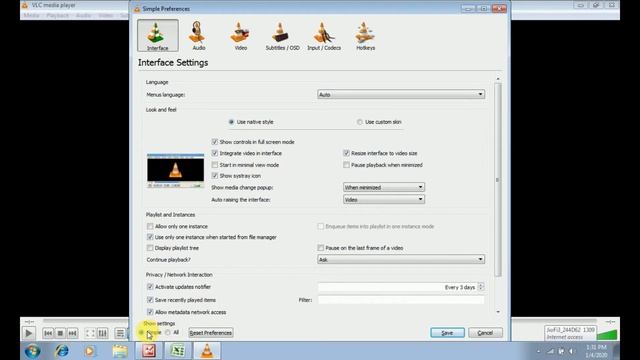Image resolution: width=640 pixels, height=360 pixels.
Task: Click the Save button
Action: (447, 333)
